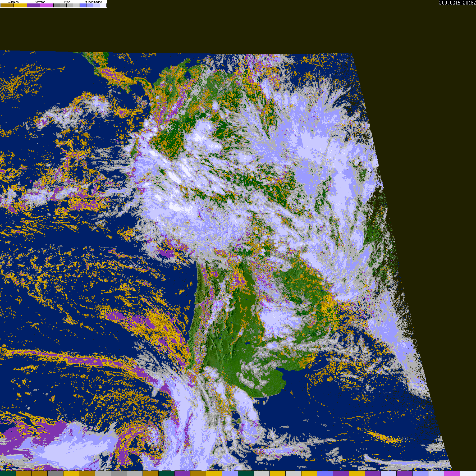This screenshot has height=476, width=476.
Task: Choose the lightest gray Cirros legend swatch
Action: pos(76,5)
